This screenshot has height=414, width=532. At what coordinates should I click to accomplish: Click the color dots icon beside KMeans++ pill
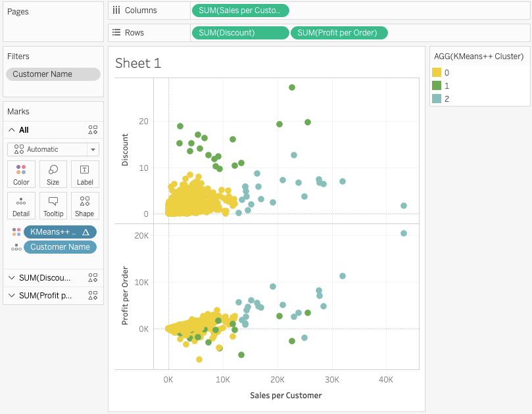(16, 232)
